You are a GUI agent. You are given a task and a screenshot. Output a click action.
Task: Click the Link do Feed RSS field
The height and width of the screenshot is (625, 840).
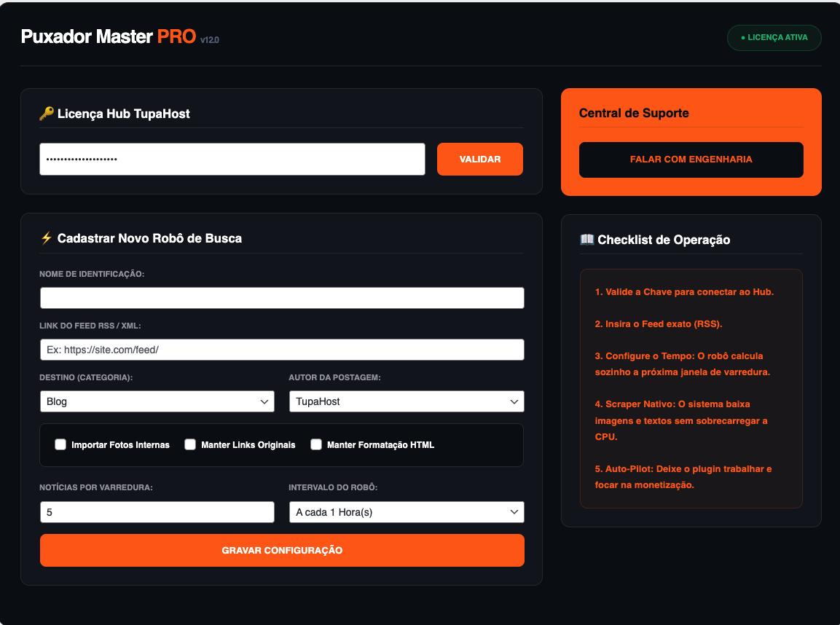point(281,350)
